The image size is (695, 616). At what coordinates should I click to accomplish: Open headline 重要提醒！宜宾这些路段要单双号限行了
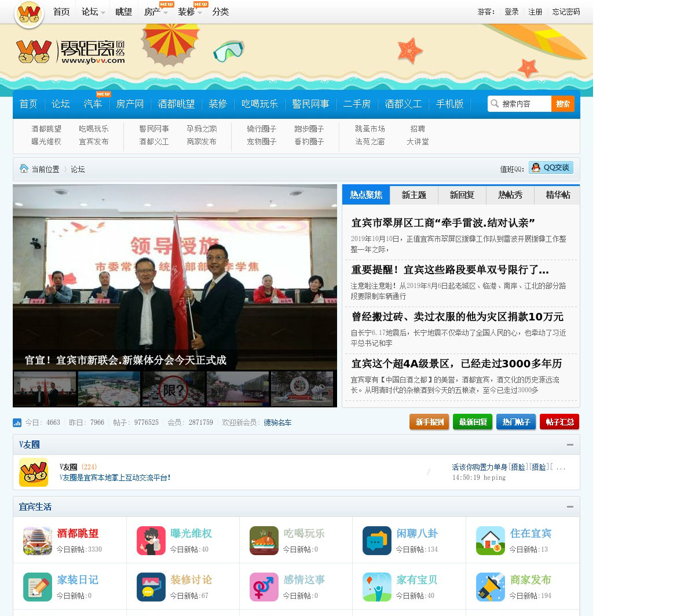point(450,269)
